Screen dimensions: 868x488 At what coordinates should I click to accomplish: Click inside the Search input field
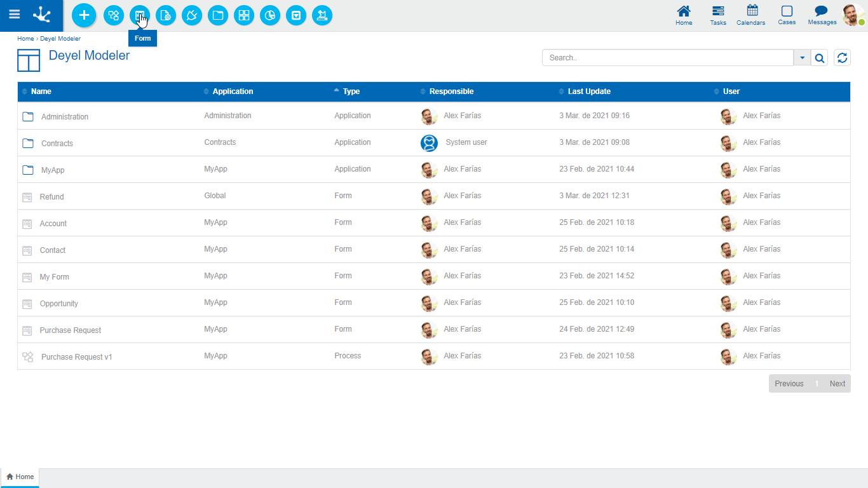tap(668, 58)
